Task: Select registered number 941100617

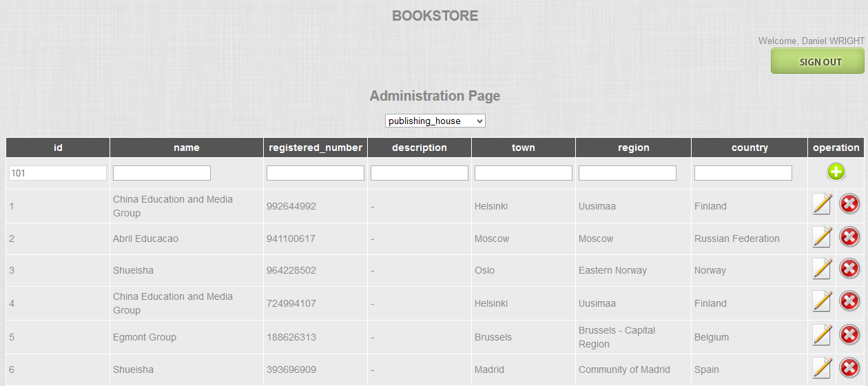Action: coord(291,238)
